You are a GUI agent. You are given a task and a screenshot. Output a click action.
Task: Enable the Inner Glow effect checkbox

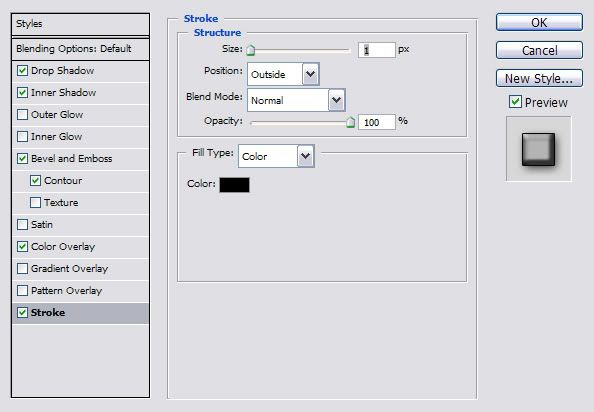[x=22, y=136]
